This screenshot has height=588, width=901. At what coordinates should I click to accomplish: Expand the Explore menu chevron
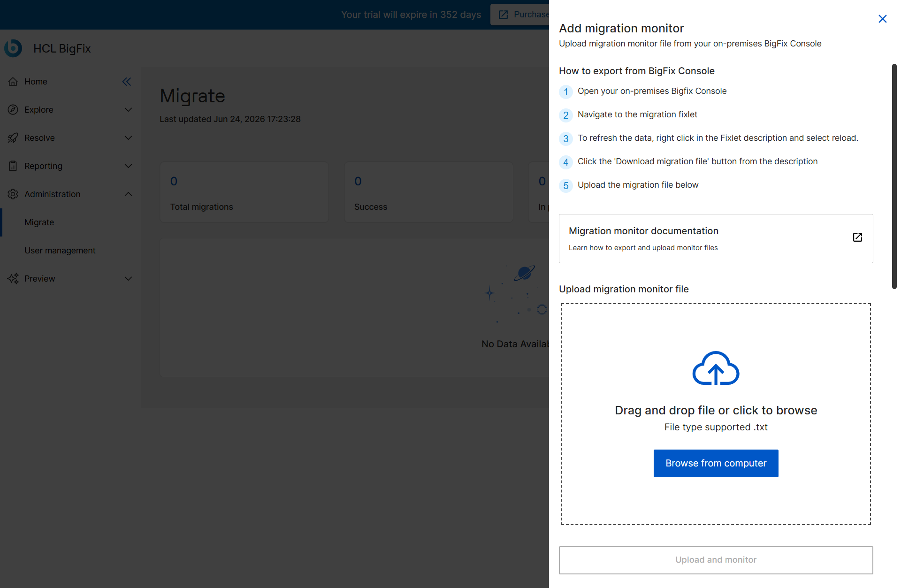pos(128,110)
